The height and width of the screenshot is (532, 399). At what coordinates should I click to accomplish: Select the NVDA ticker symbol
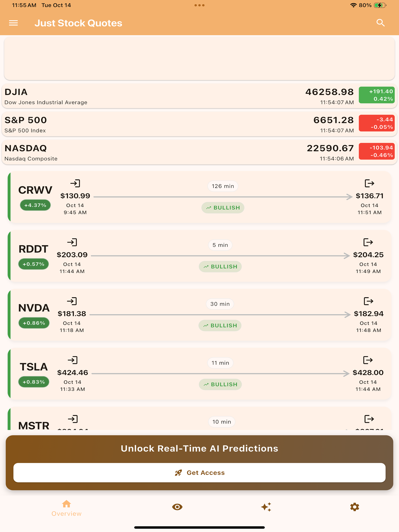pyautogui.click(x=34, y=308)
